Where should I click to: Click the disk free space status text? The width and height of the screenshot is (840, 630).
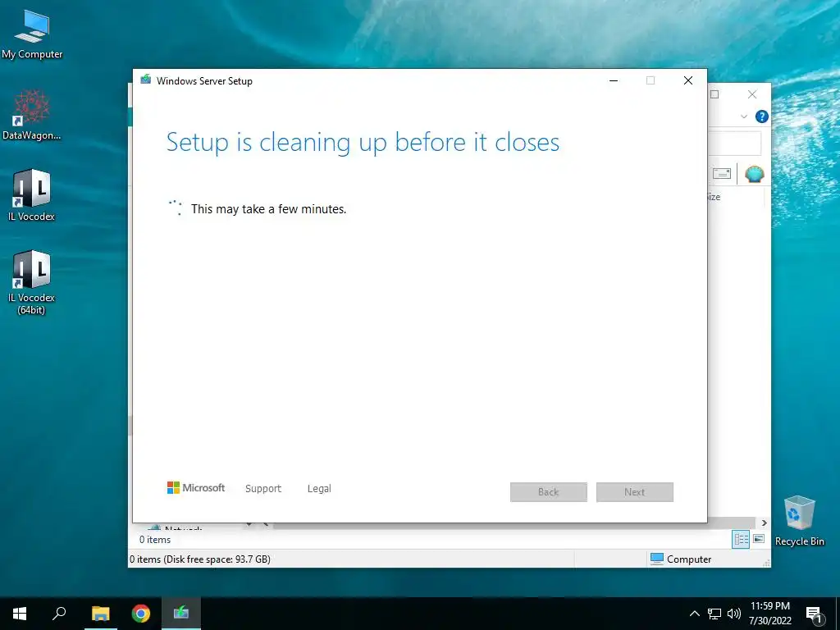(200, 559)
